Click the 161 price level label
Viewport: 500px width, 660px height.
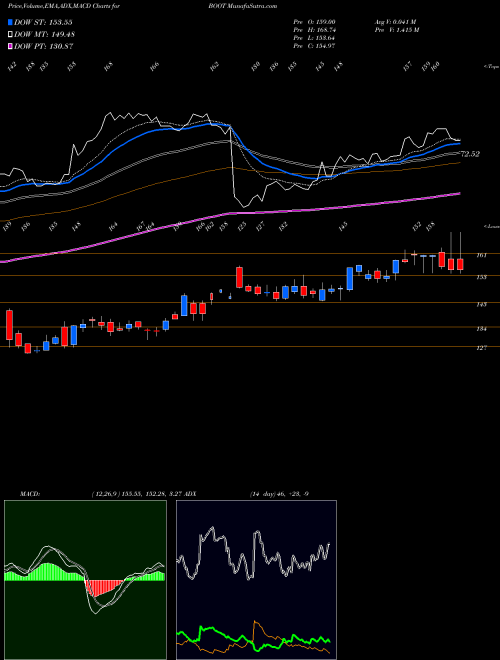click(x=482, y=255)
